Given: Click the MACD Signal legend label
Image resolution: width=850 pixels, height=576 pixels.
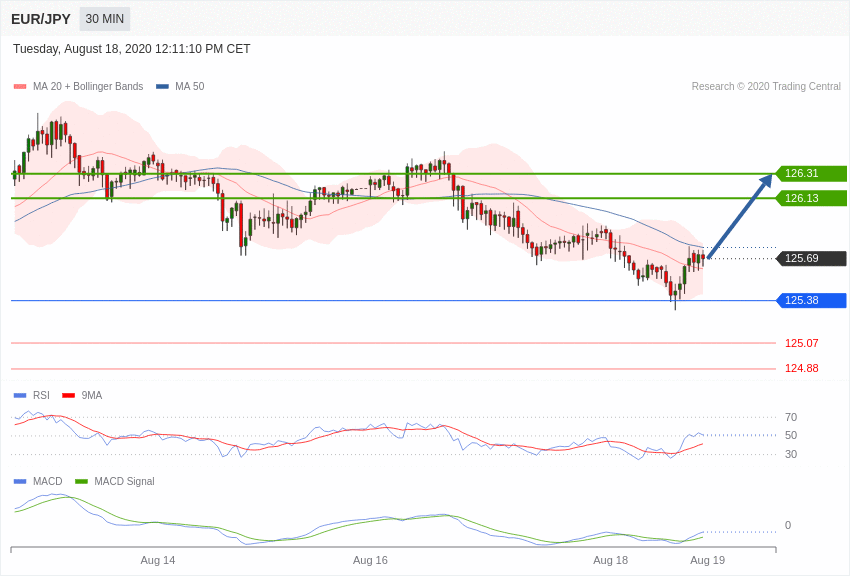Looking at the screenshot, I should point(124,481).
